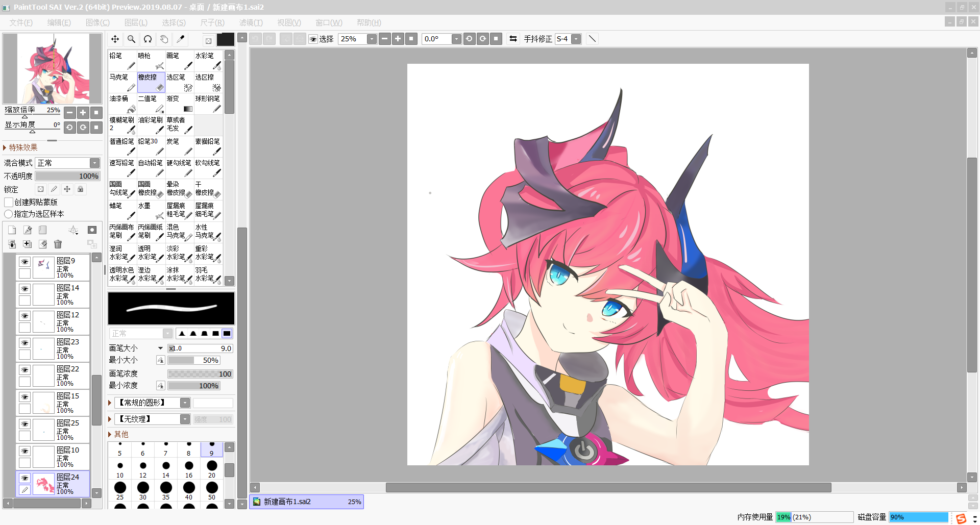Select the 橡皮擦 eraser tool
The width and height of the screenshot is (980, 525).
(x=151, y=82)
